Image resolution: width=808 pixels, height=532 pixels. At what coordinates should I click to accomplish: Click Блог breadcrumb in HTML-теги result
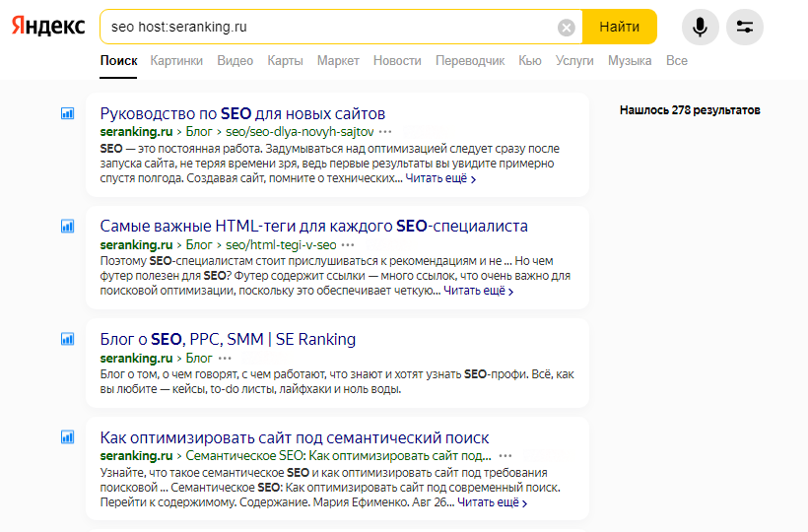pos(199,245)
